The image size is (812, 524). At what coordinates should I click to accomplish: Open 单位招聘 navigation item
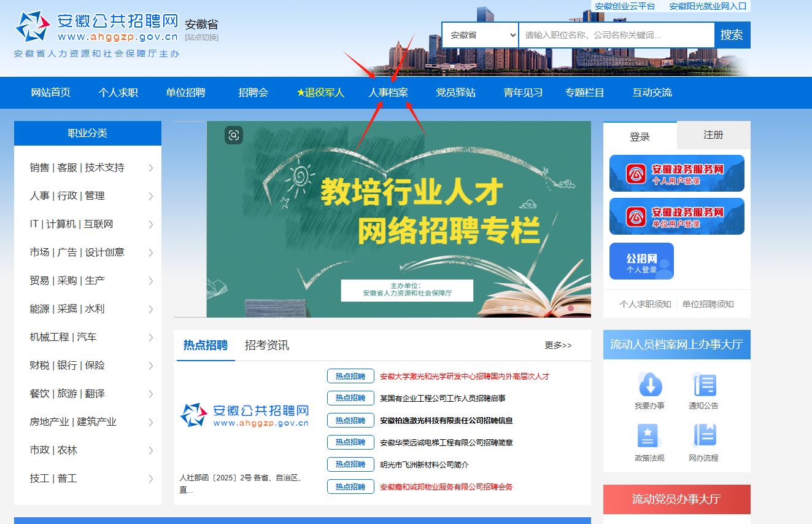pyautogui.click(x=185, y=93)
